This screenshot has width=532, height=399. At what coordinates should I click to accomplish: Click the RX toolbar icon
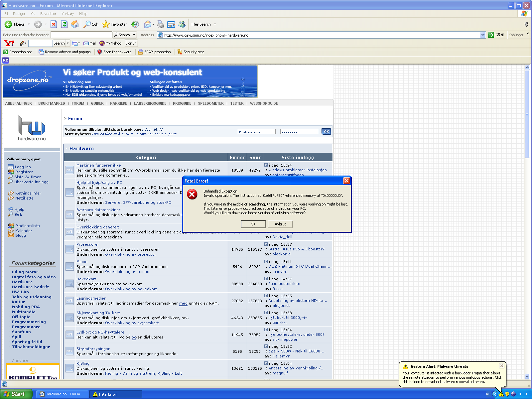6,60
